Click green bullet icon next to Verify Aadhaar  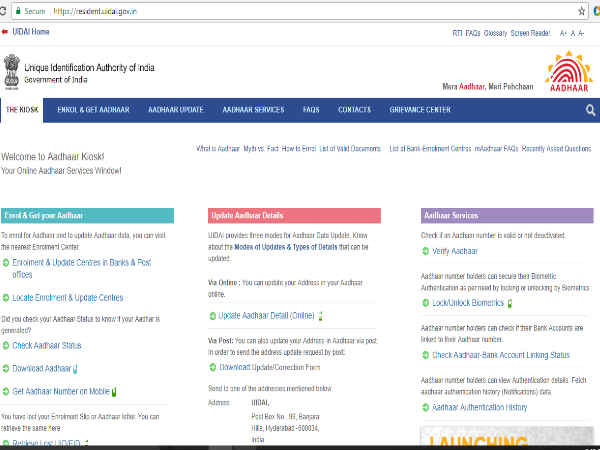pos(425,251)
